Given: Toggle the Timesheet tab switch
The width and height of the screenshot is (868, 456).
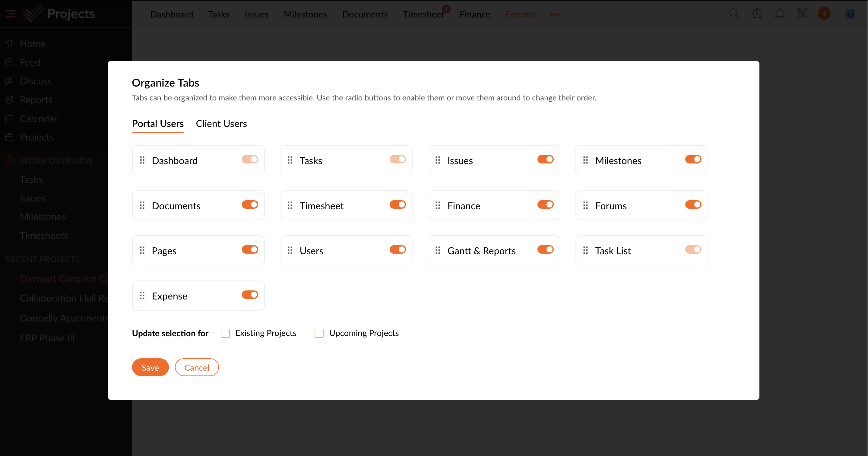Looking at the screenshot, I should click(397, 204).
